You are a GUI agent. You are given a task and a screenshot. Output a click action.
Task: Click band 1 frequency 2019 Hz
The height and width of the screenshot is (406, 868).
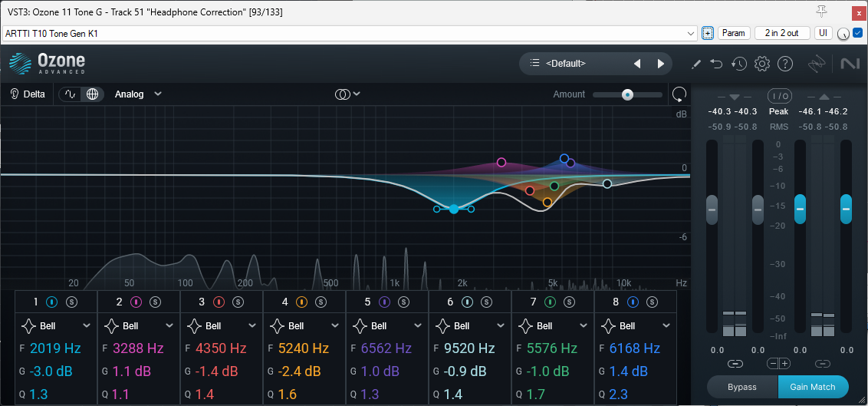click(55, 348)
